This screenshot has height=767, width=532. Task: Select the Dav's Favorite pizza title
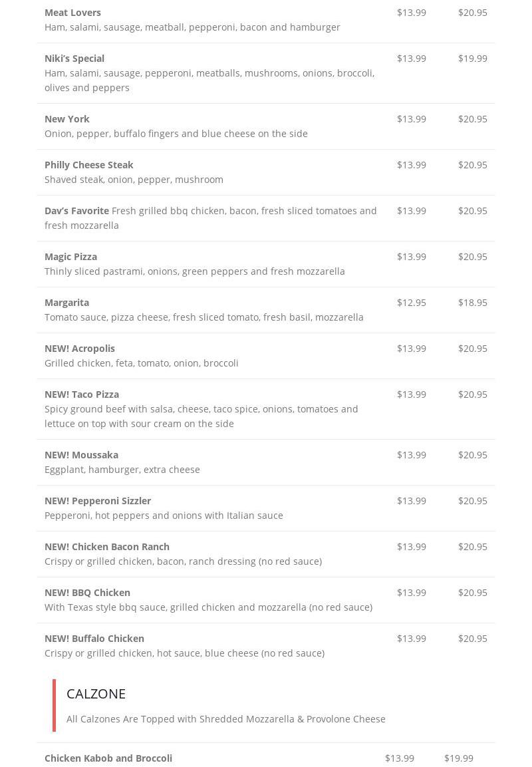76,211
